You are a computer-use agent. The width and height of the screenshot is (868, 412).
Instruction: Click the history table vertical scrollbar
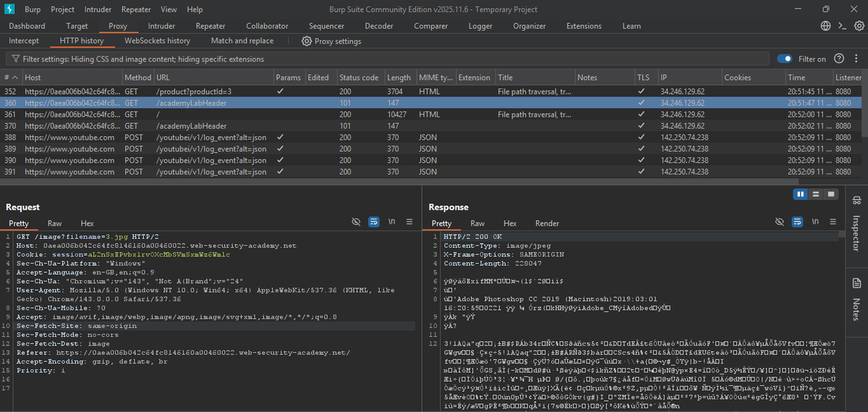864,112
